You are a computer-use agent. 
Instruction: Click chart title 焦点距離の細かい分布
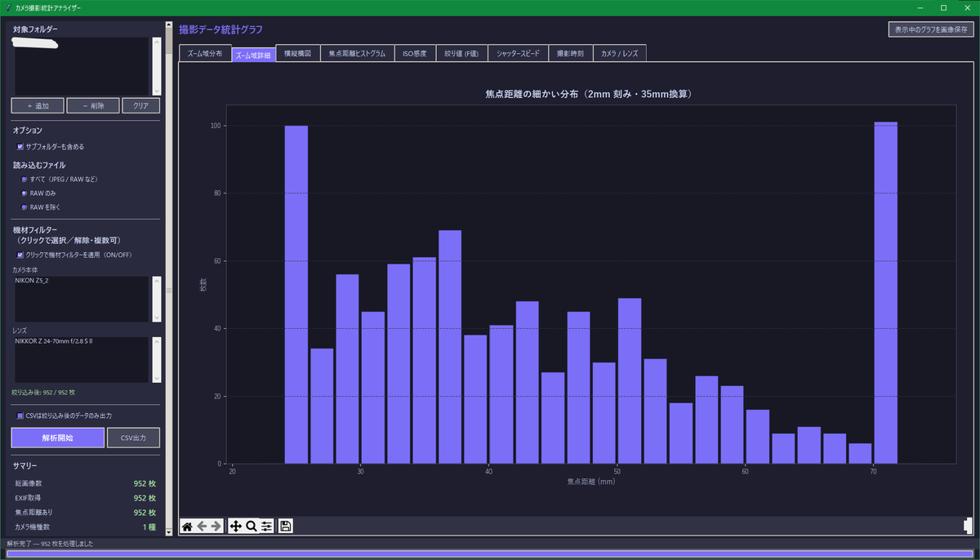(x=589, y=94)
